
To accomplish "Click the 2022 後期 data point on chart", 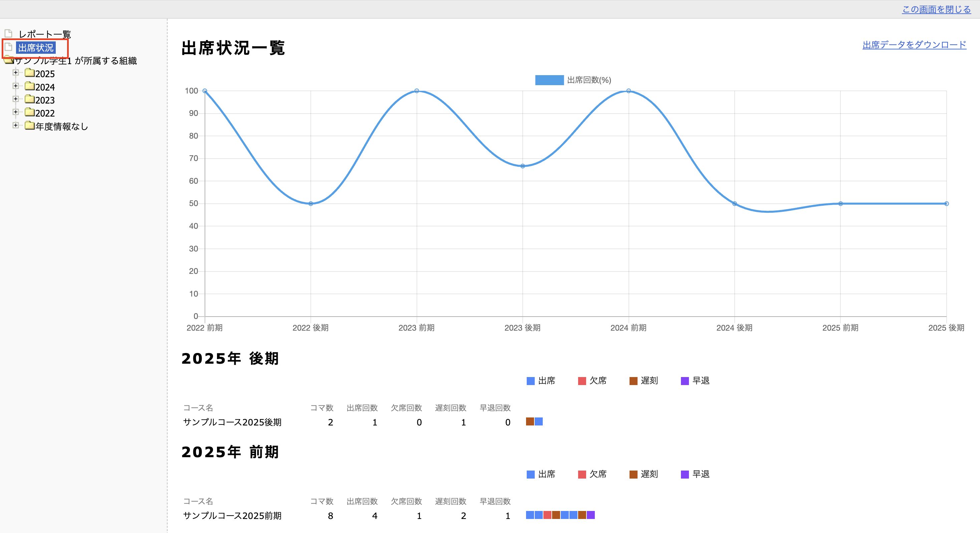I will (x=310, y=204).
